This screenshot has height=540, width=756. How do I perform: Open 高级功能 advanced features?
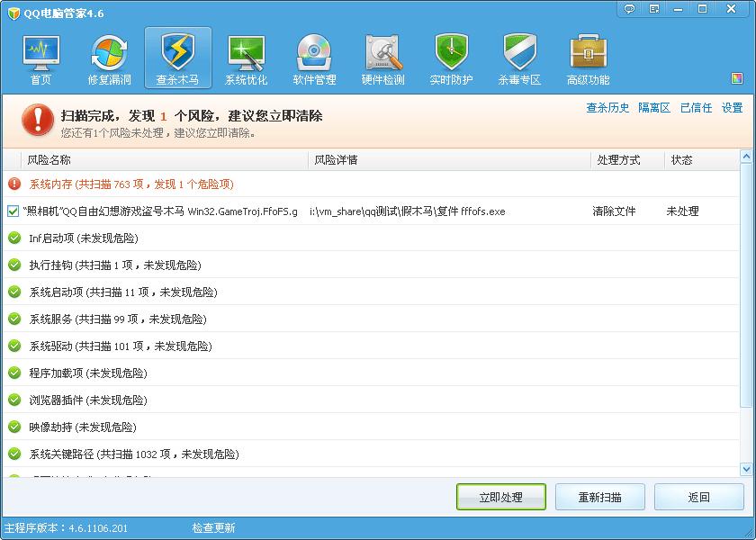pos(589,56)
